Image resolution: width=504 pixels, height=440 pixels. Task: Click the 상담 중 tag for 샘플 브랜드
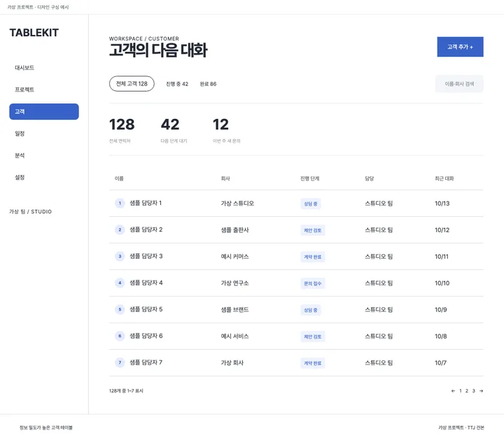pyautogui.click(x=311, y=310)
